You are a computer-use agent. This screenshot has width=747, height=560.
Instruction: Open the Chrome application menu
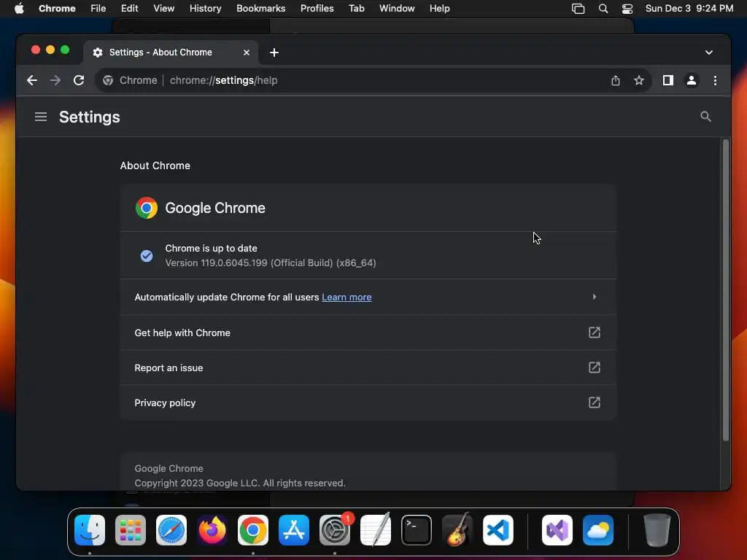pyautogui.click(x=57, y=9)
